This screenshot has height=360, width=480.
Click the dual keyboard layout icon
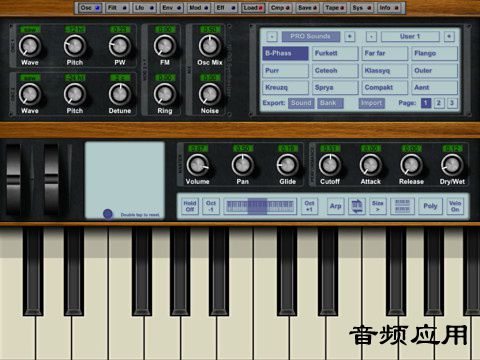coord(402,206)
